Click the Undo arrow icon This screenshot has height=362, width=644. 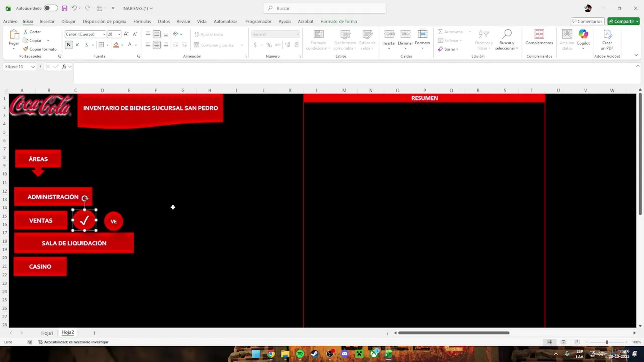click(x=74, y=8)
